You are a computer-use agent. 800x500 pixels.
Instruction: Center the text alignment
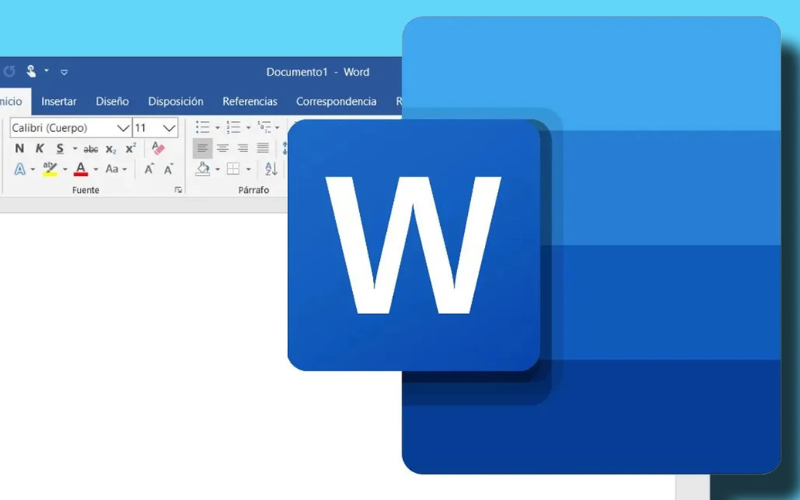[222, 148]
